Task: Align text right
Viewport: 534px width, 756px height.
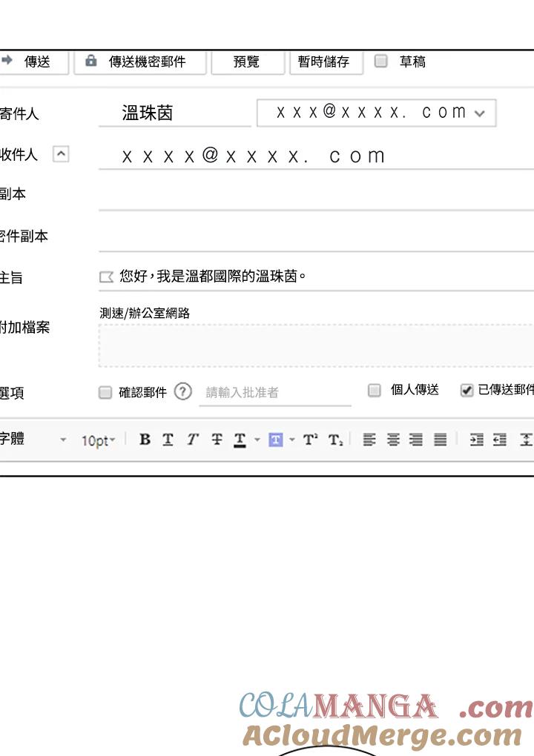Action: [416, 440]
